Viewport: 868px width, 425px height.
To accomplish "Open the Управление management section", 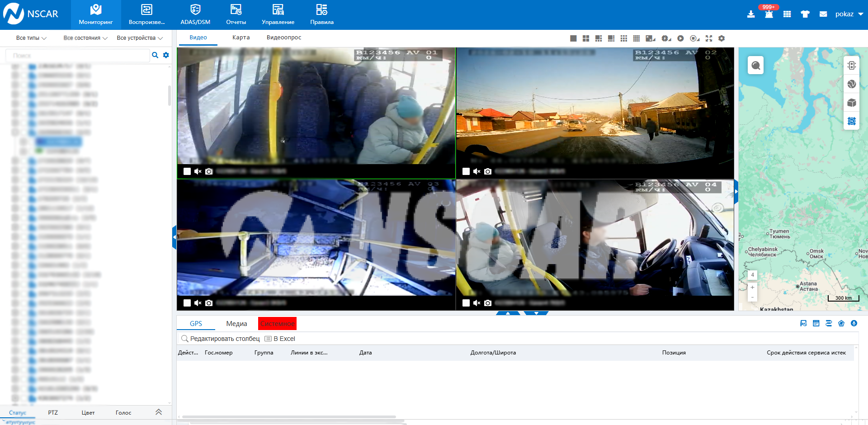I will pyautogui.click(x=278, y=15).
